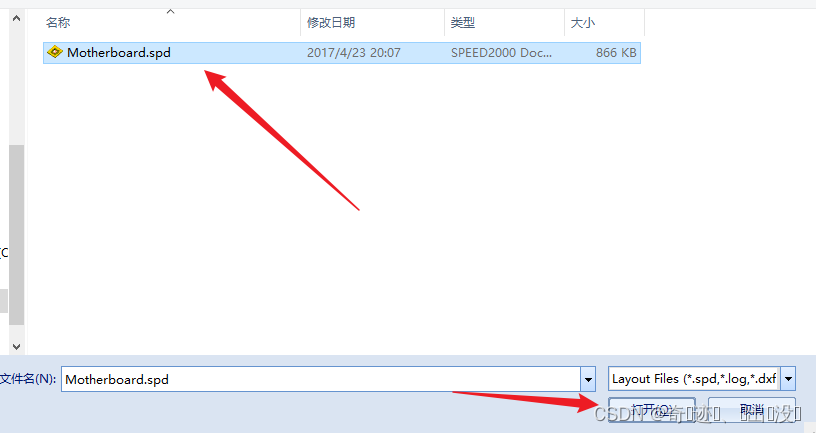Viewport: 816px width, 433px height.
Task: Select the Motherboard.spd file name
Action: [119, 53]
